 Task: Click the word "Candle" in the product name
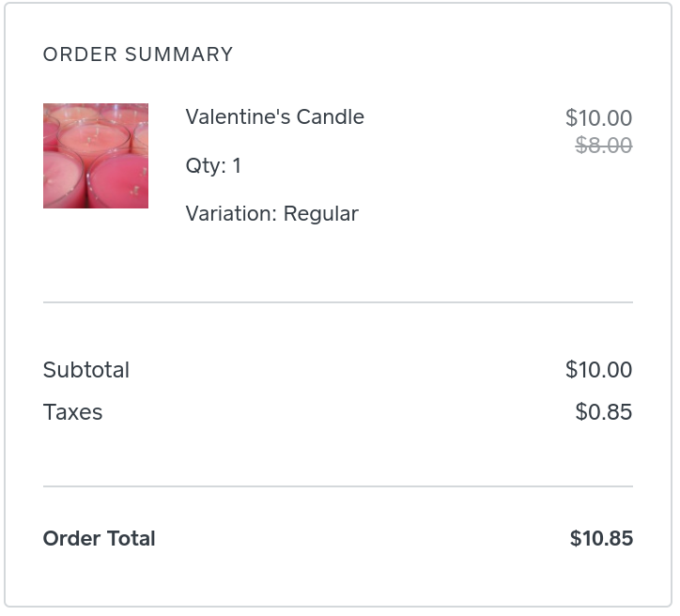click(x=330, y=117)
